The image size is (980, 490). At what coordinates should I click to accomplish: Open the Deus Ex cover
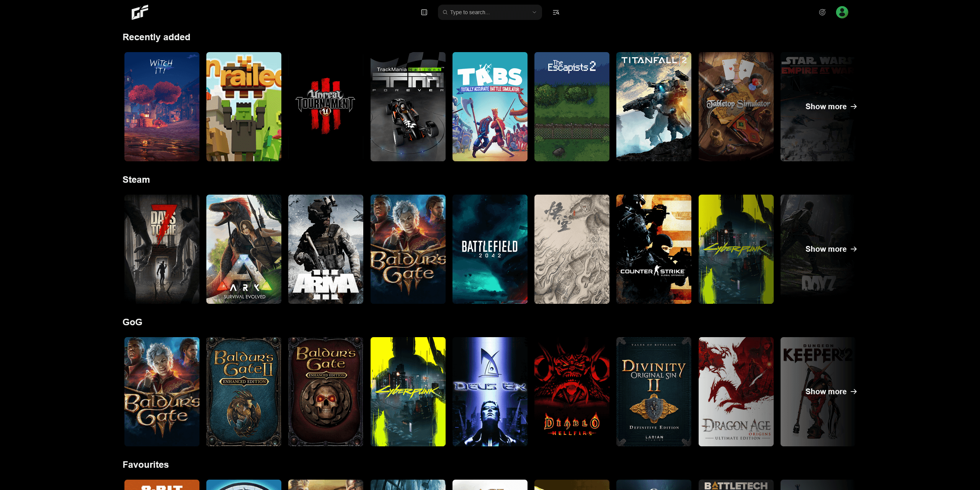click(490, 392)
